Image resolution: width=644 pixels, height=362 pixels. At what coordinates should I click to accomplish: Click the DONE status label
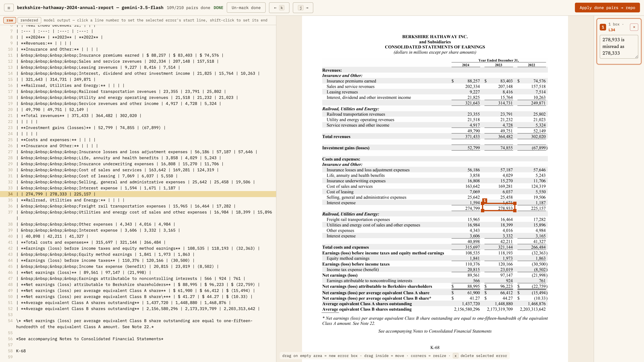coord(218,8)
